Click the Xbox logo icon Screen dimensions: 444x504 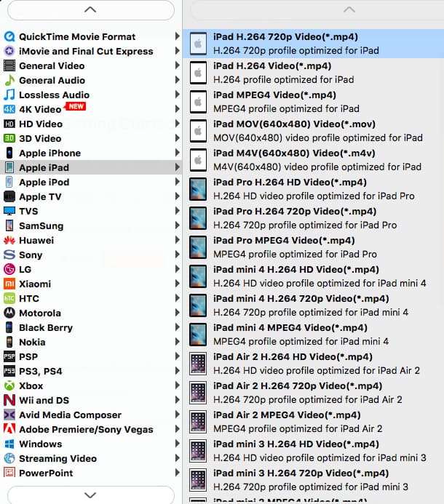9,385
